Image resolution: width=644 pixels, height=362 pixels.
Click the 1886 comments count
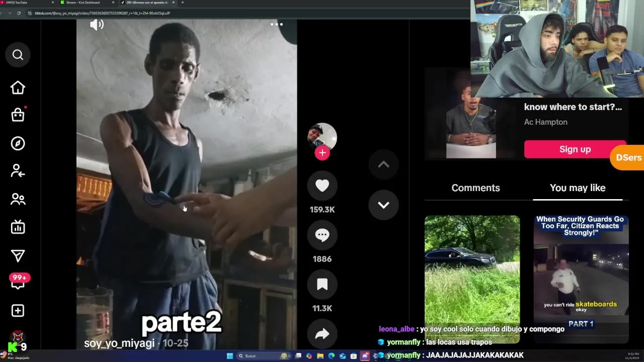click(322, 259)
